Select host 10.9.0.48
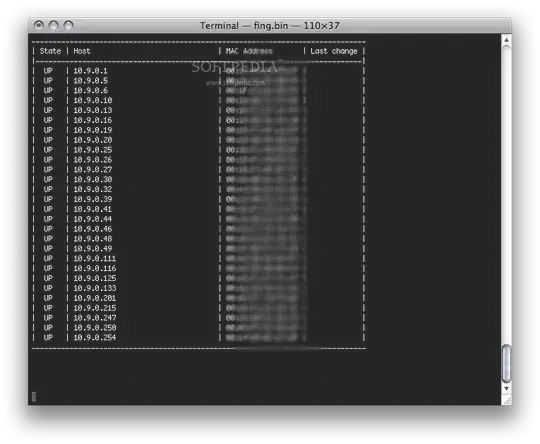This screenshot has width=540, height=444. point(93,239)
